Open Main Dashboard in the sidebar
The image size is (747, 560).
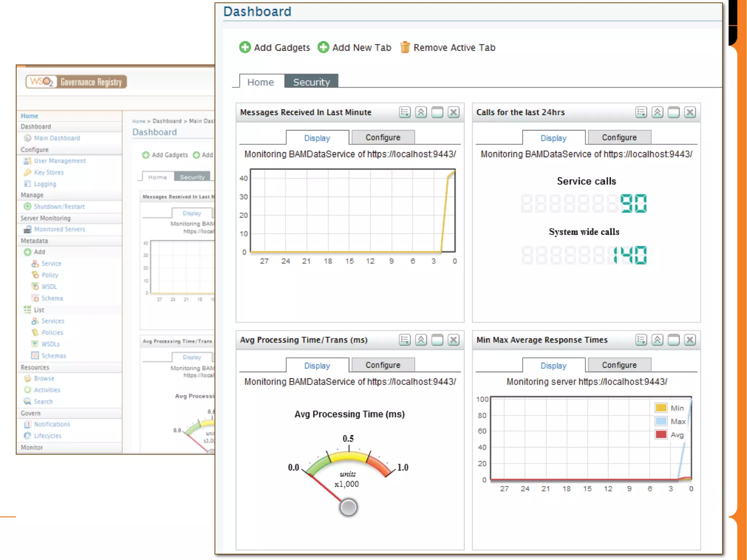[x=57, y=138]
